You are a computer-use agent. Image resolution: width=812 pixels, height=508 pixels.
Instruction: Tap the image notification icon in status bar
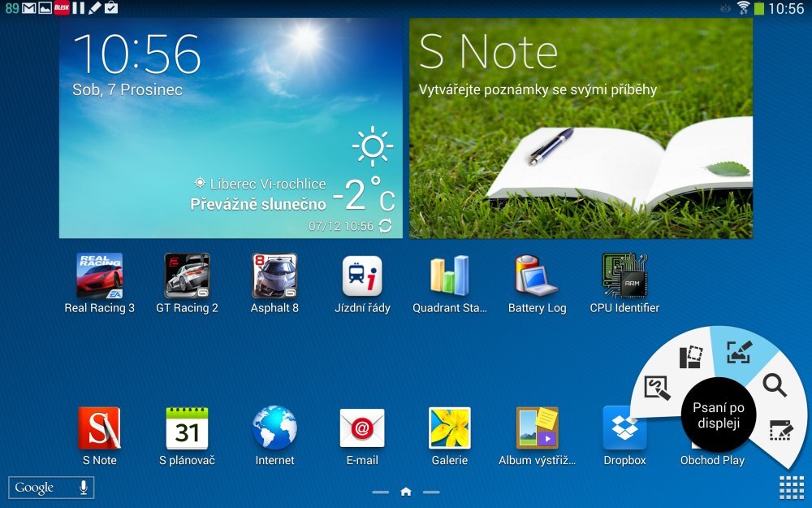[x=45, y=8]
